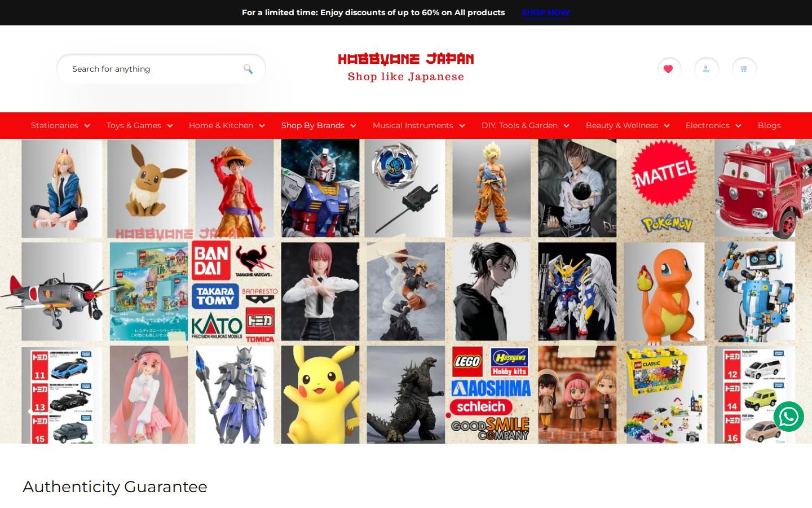This screenshot has width=812, height=508.
Task: Click the Pikachu figure in the banner
Action: (320, 394)
